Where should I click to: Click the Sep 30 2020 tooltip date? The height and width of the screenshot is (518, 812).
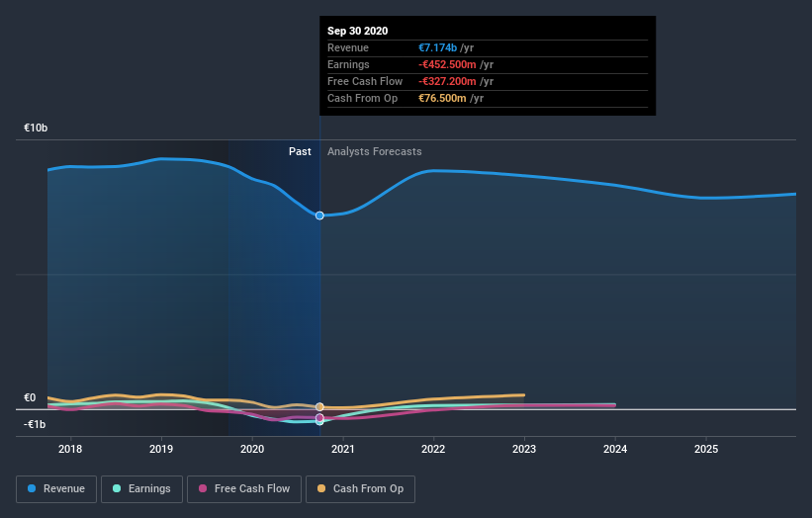point(357,31)
